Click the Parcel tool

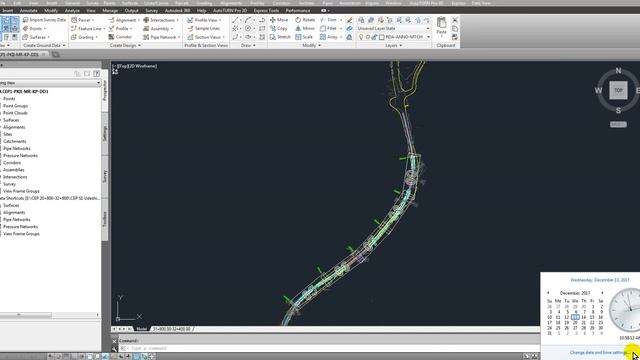click(82, 20)
